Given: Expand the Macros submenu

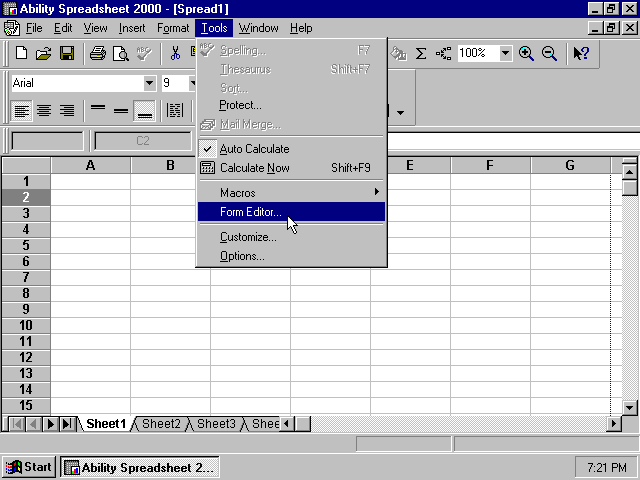Looking at the screenshot, I should (x=291, y=193).
